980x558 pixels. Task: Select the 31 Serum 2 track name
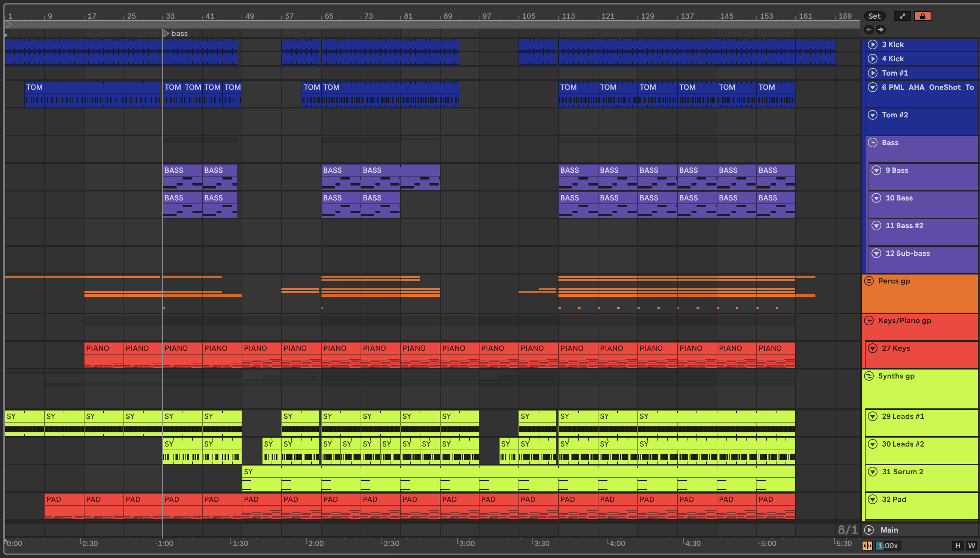coord(902,471)
